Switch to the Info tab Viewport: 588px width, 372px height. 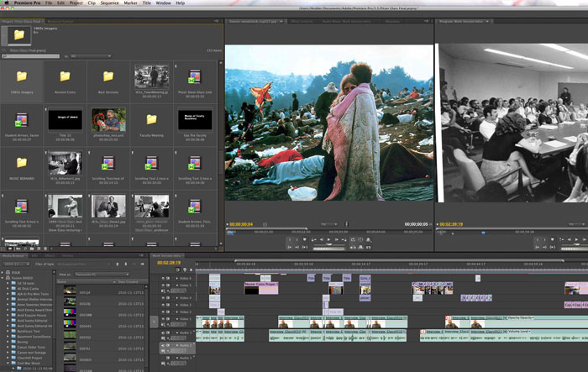[34, 256]
